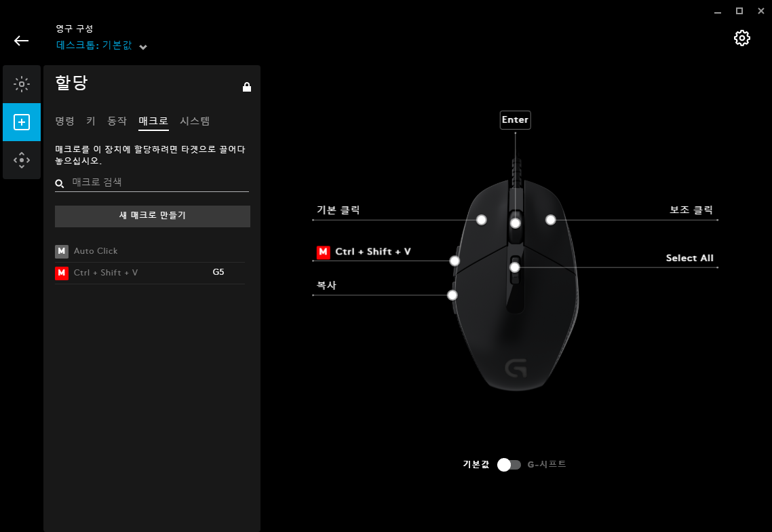Image resolution: width=772 pixels, height=532 pixels.
Task: Click the 데스크톱: 기본값 profile link
Action: 94,45
